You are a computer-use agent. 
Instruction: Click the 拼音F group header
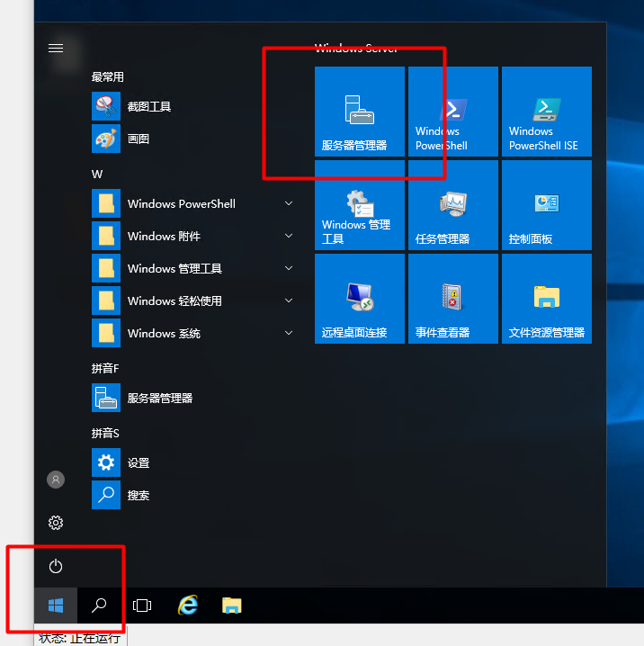click(x=105, y=368)
